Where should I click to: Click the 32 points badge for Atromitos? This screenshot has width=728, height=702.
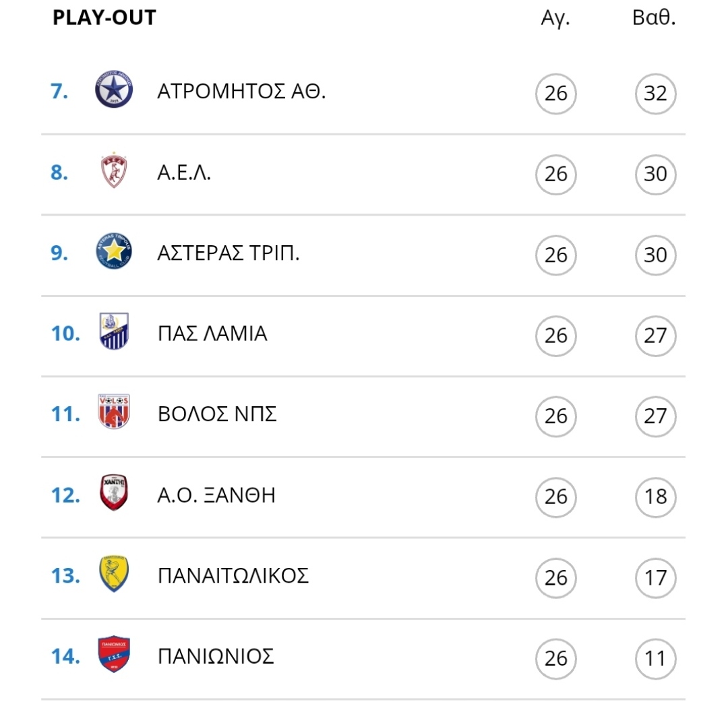656,94
